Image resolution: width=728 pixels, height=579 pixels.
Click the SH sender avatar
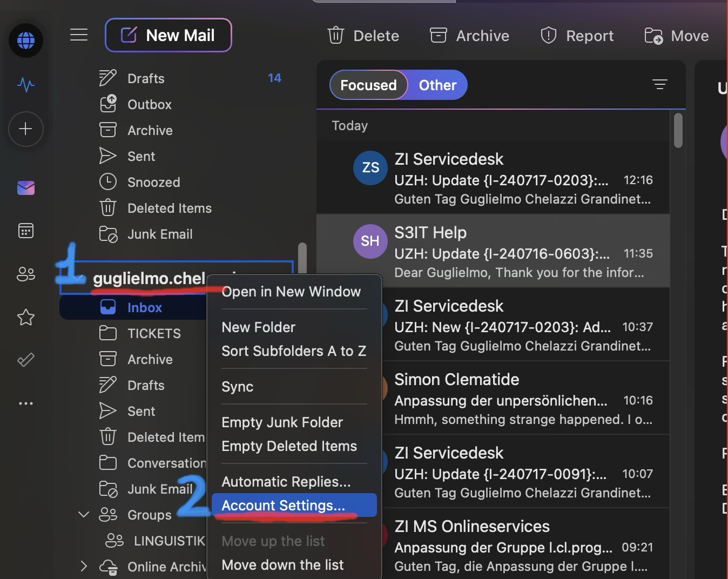tap(370, 241)
